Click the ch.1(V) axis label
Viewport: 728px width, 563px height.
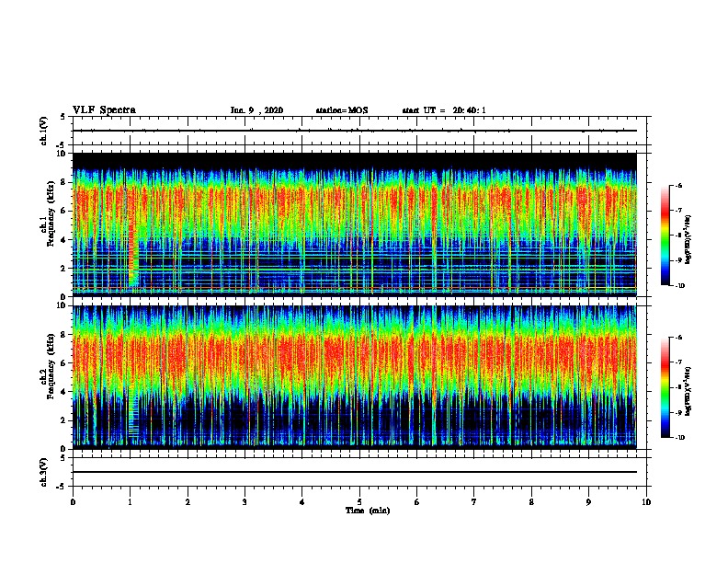44,131
